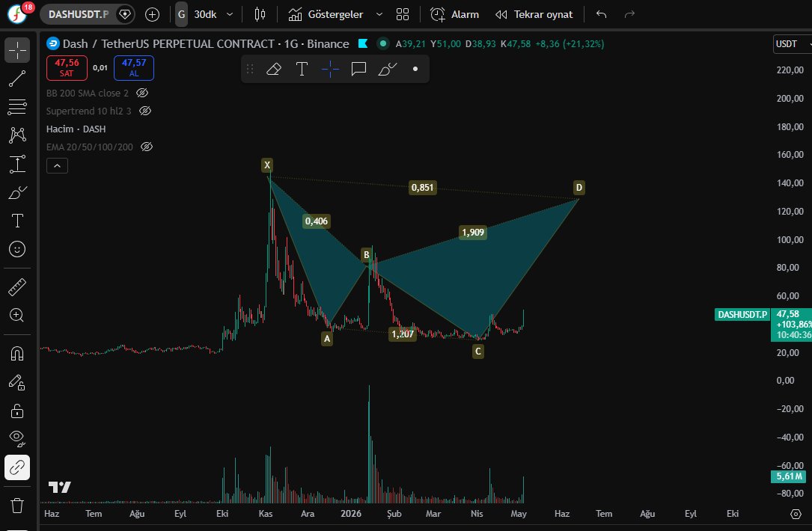The image size is (812, 531).
Task: Toggle stay in drawing mode pencil-lock
Action: coord(17,382)
